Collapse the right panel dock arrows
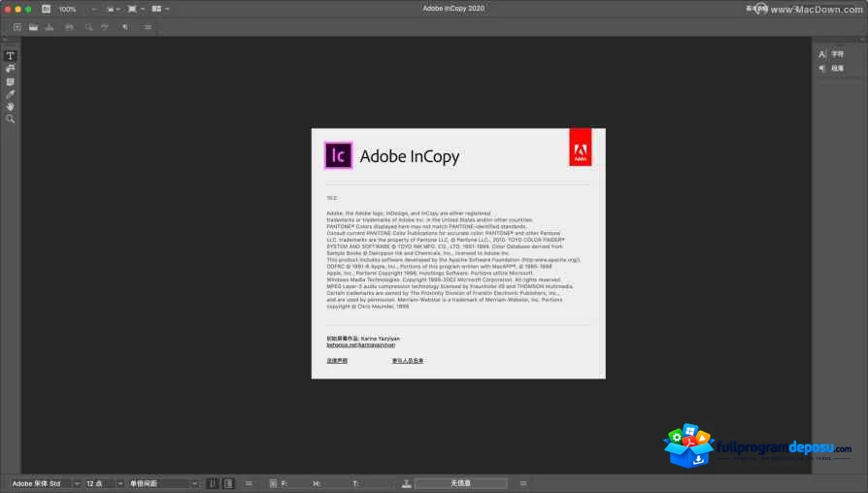This screenshot has height=493, width=868. (x=861, y=40)
